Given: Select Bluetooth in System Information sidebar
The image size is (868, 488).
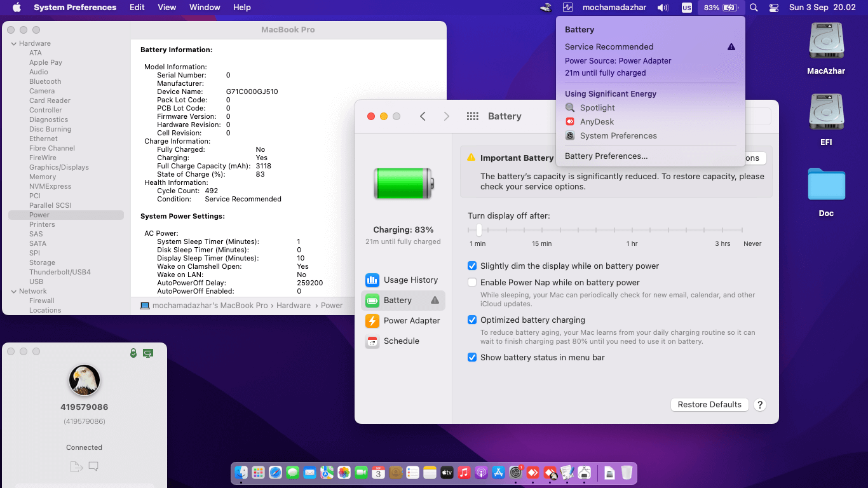Looking at the screenshot, I should (x=45, y=81).
